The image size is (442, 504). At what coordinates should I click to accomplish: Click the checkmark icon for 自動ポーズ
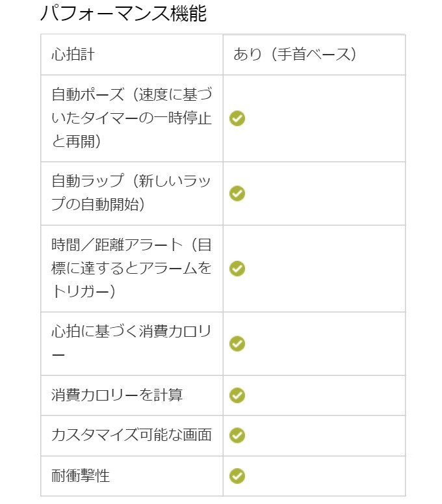pos(237,118)
